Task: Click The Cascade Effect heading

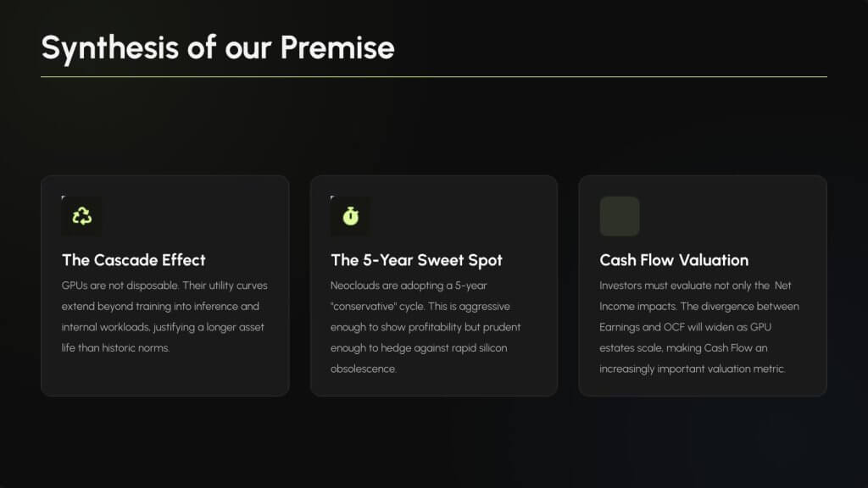Action: pyautogui.click(x=134, y=260)
